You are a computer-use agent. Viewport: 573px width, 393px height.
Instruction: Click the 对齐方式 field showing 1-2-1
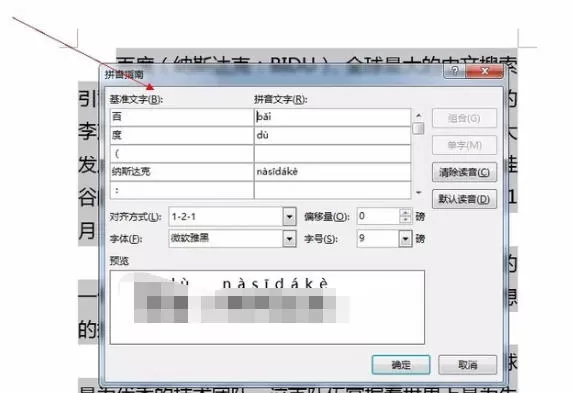tap(226, 217)
